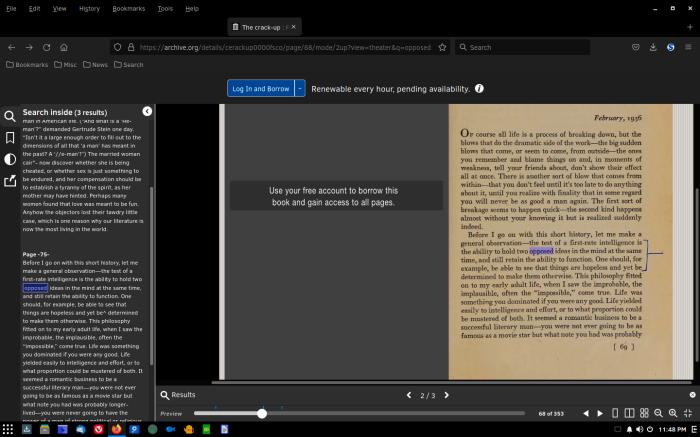Open the Help menu
700x437 pixels.
192,8
